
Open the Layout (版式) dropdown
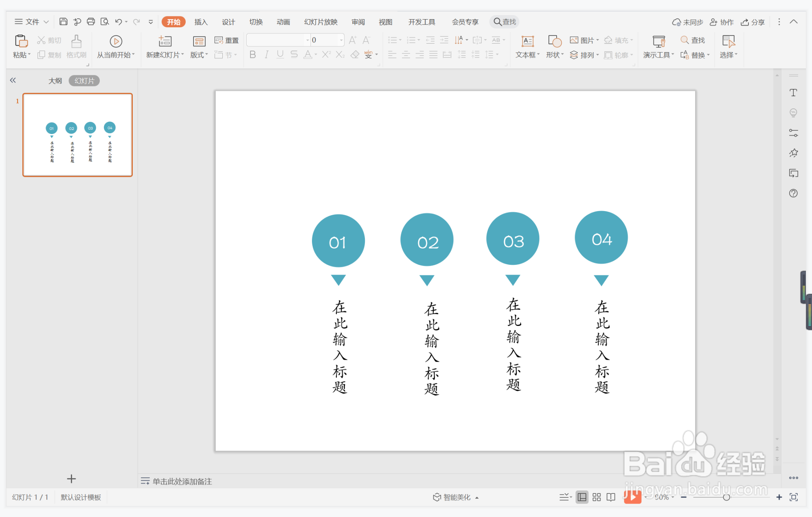[x=199, y=55]
